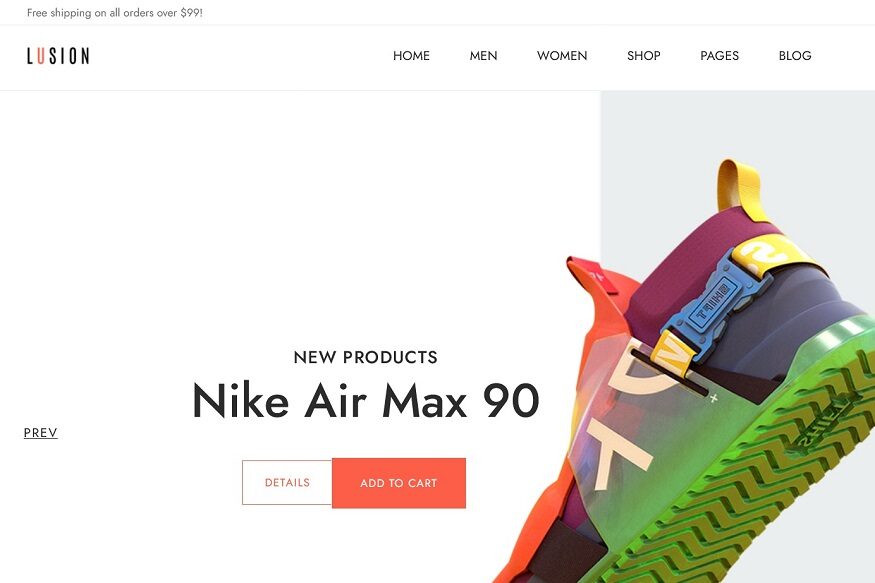Go to the MEN section
This screenshot has height=583, width=875.
483,56
